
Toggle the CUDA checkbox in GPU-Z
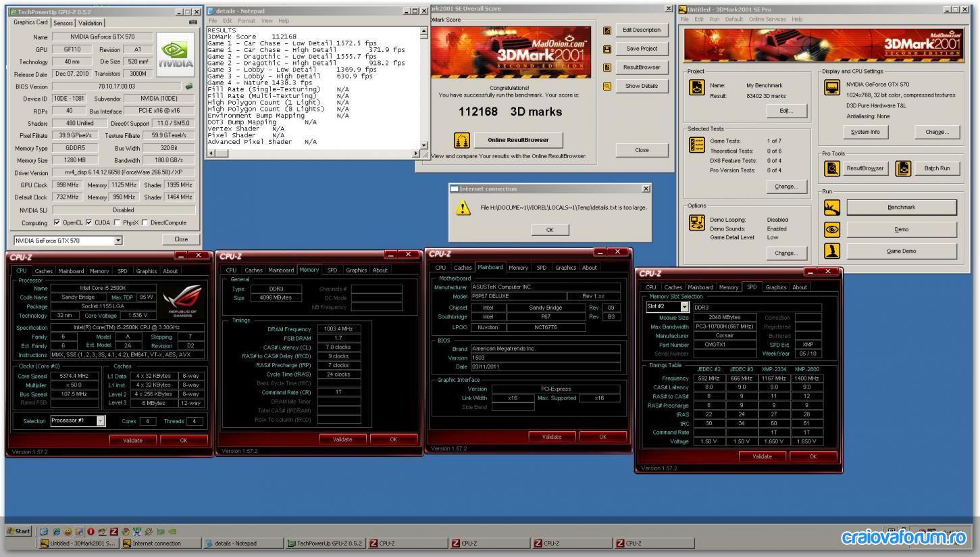click(x=89, y=222)
